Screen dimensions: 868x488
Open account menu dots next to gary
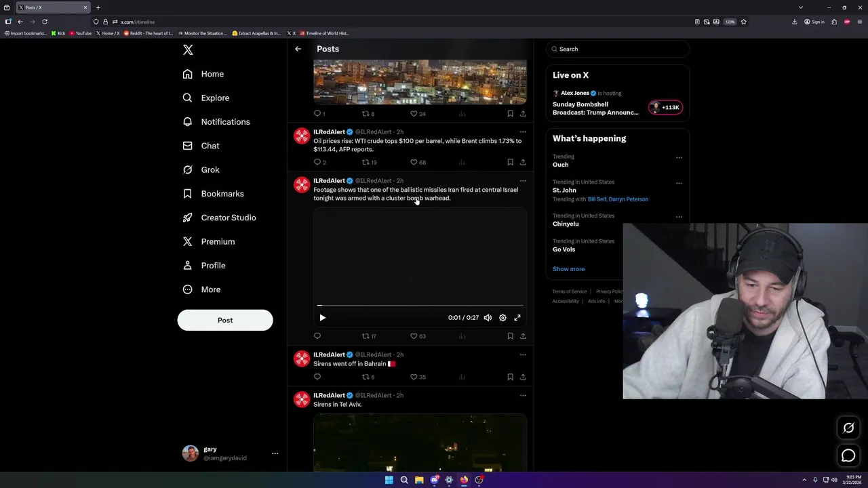(275, 453)
